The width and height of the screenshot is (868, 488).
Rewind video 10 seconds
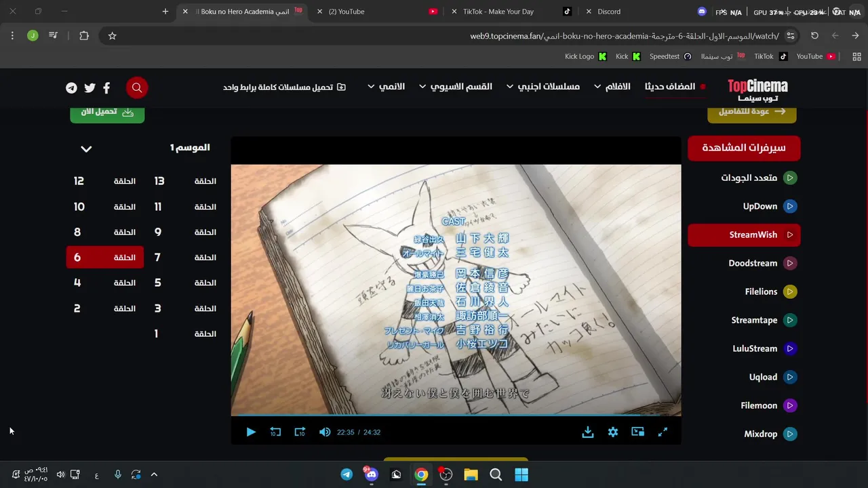[x=275, y=432]
